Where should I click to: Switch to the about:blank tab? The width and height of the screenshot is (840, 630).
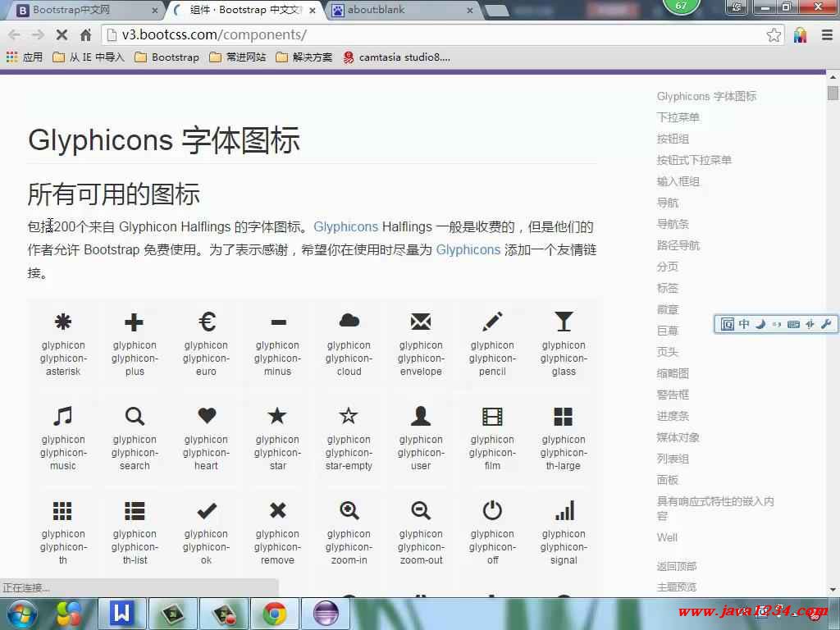tap(400, 10)
